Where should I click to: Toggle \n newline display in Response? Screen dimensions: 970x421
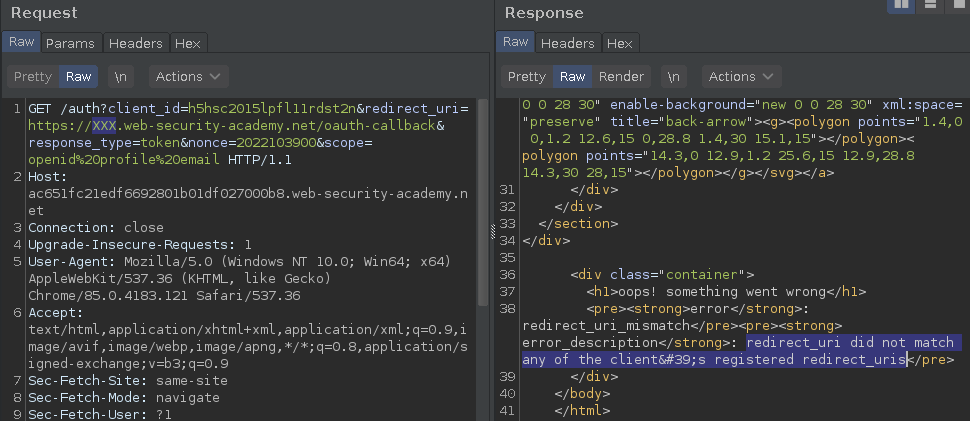pos(674,77)
